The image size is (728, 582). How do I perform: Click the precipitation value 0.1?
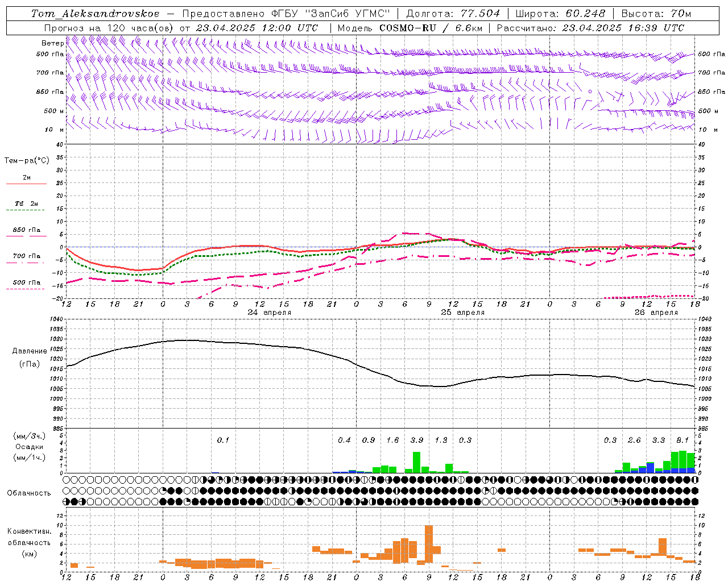pyautogui.click(x=223, y=440)
